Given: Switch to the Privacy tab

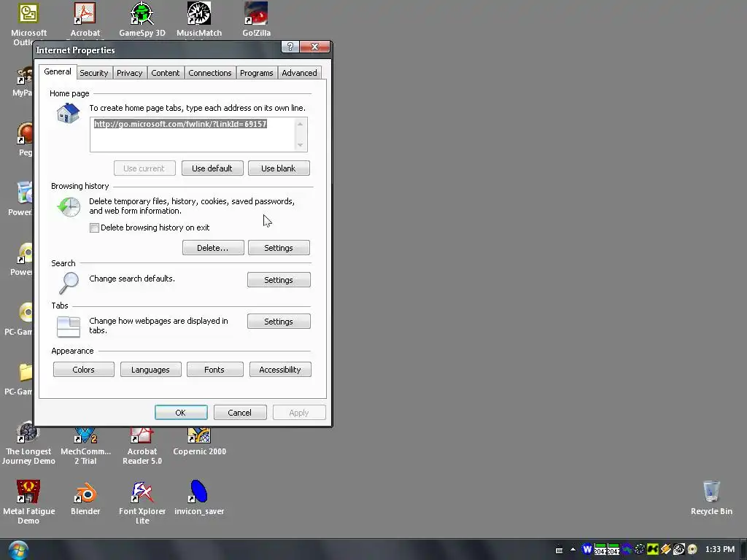Looking at the screenshot, I should tap(130, 73).
